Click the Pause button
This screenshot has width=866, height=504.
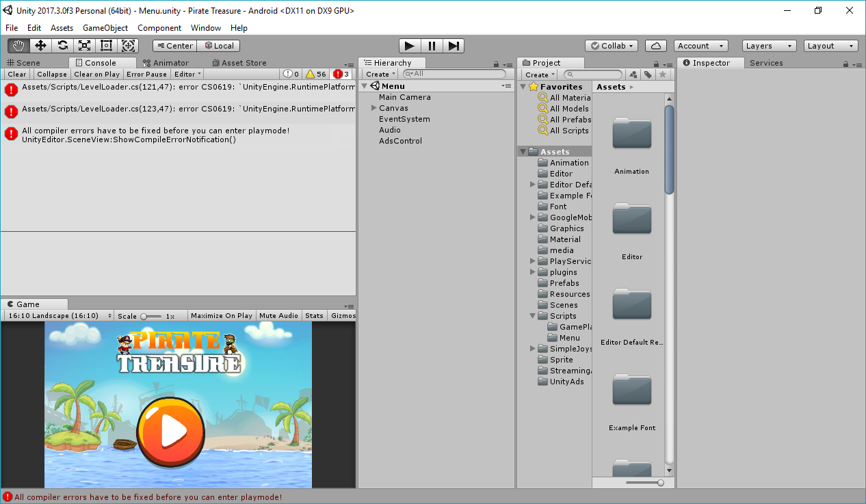coord(432,46)
